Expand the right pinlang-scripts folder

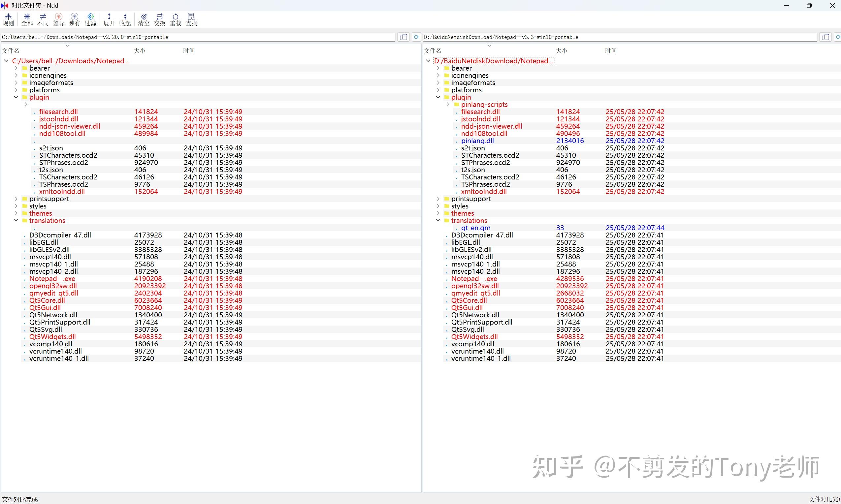pos(448,105)
